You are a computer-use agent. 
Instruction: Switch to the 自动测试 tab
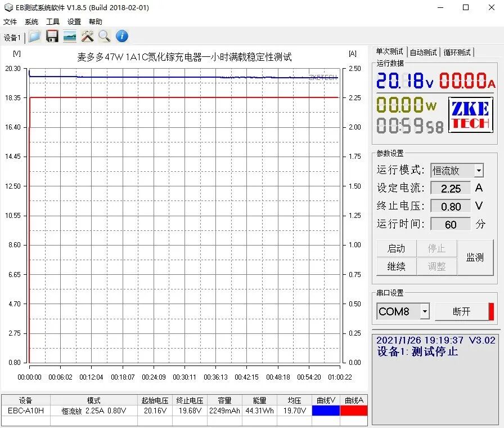[x=424, y=52]
